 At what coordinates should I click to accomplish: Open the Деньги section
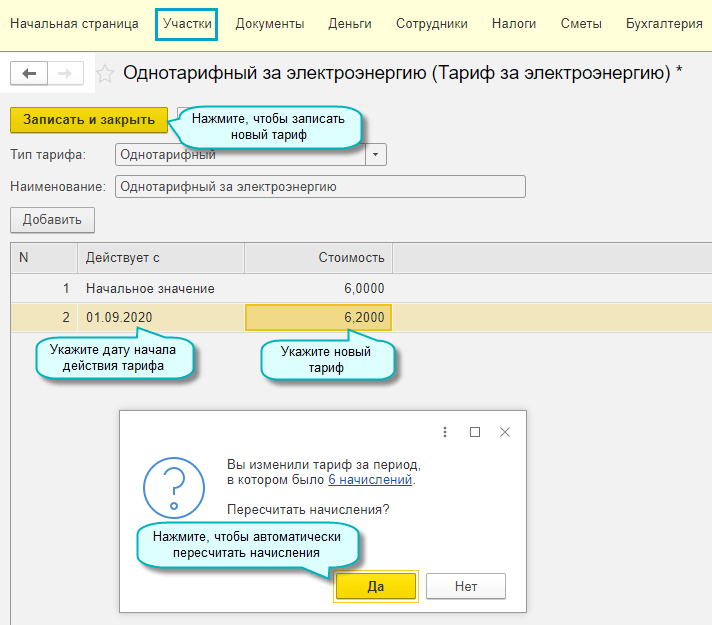click(x=350, y=24)
